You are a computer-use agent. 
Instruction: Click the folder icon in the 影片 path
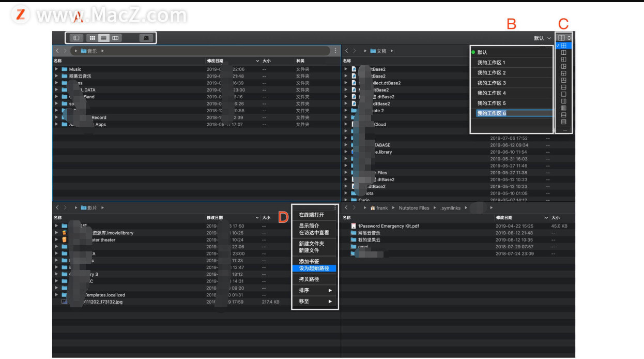pyautogui.click(x=83, y=207)
